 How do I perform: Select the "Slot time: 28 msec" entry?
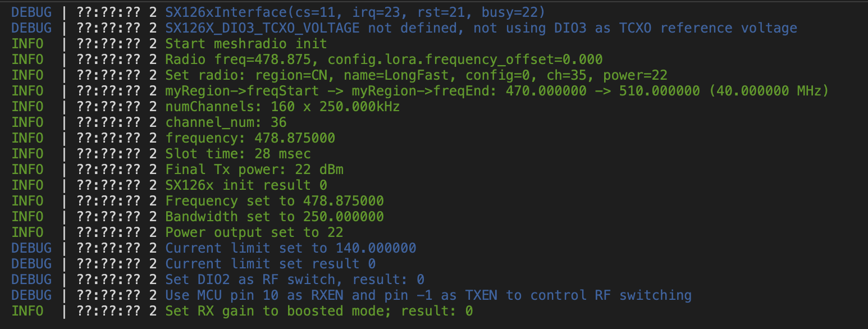tap(238, 154)
